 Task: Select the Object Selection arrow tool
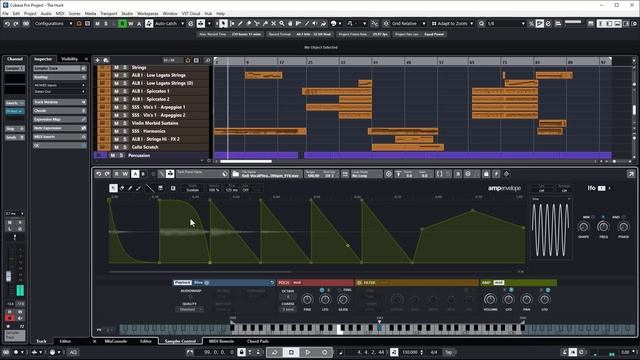[223, 24]
